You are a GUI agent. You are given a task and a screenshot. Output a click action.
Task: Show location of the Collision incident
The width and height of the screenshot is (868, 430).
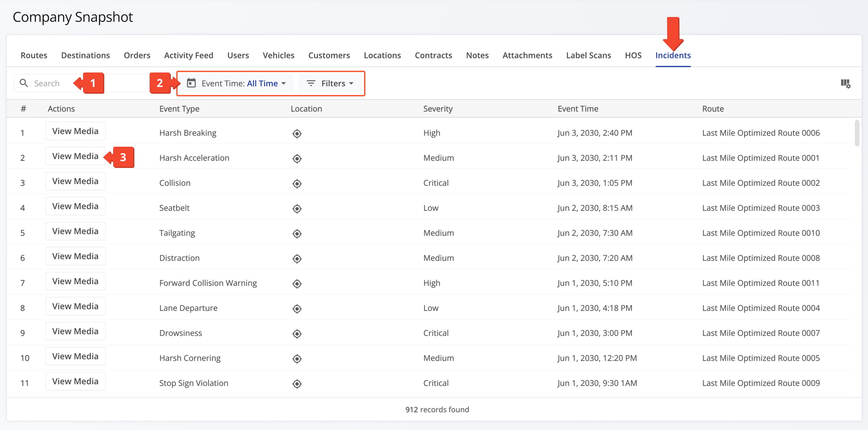[297, 184]
